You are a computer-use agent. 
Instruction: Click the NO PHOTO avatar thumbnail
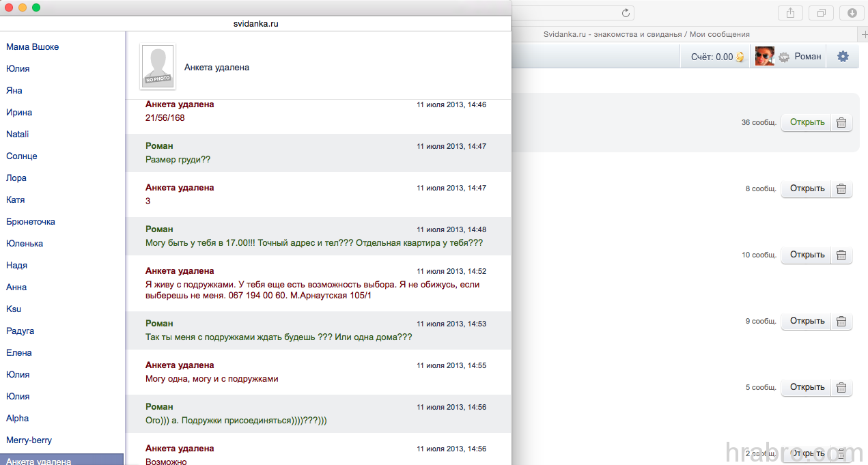(158, 67)
